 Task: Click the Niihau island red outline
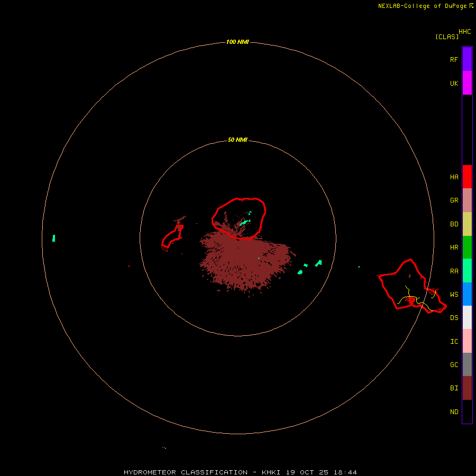172,237
